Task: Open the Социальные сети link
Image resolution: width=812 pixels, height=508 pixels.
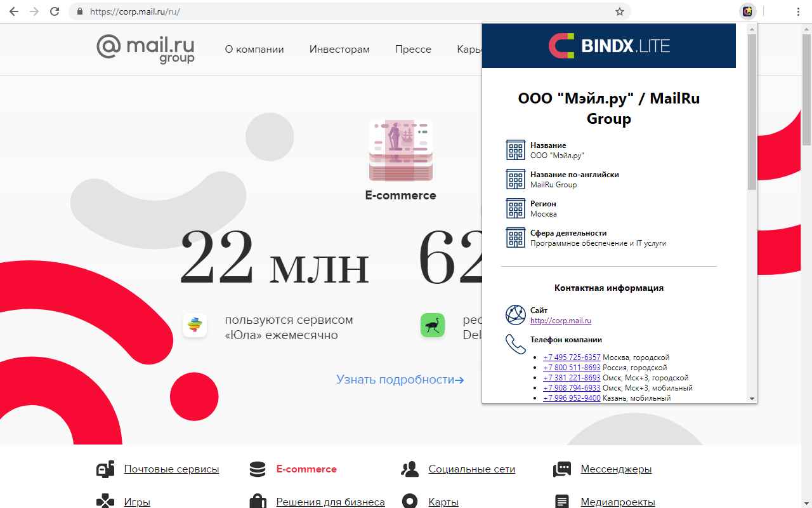Action: (471, 469)
